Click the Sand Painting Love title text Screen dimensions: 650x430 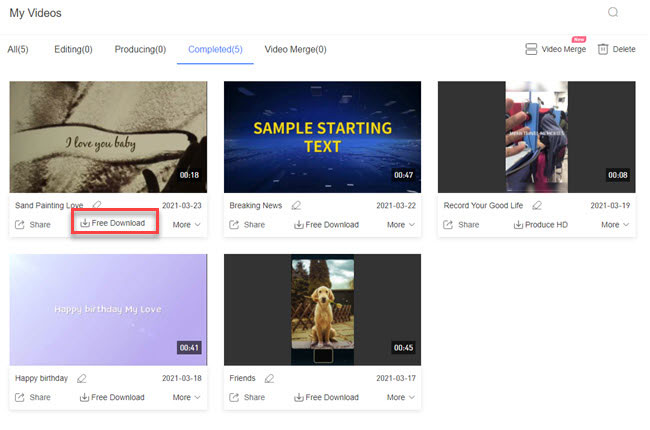click(49, 205)
